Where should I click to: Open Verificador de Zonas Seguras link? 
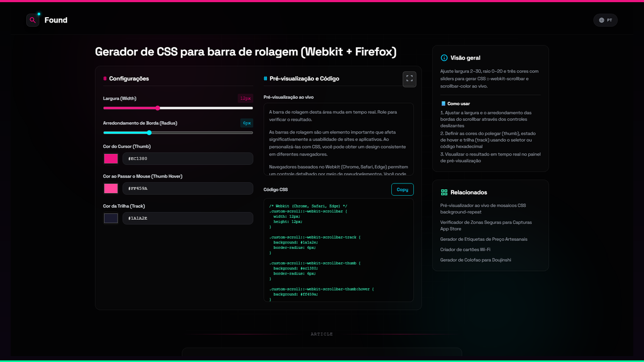[x=486, y=225]
